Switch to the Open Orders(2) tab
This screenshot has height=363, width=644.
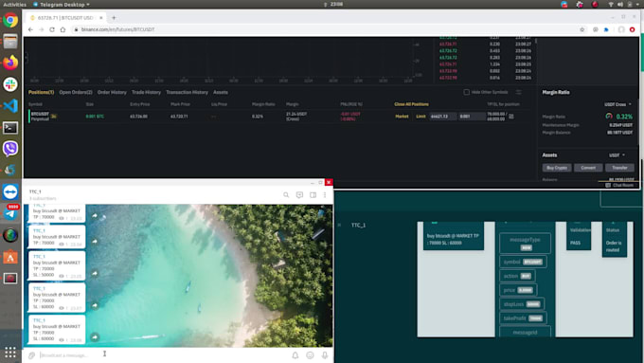pyautogui.click(x=76, y=93)
